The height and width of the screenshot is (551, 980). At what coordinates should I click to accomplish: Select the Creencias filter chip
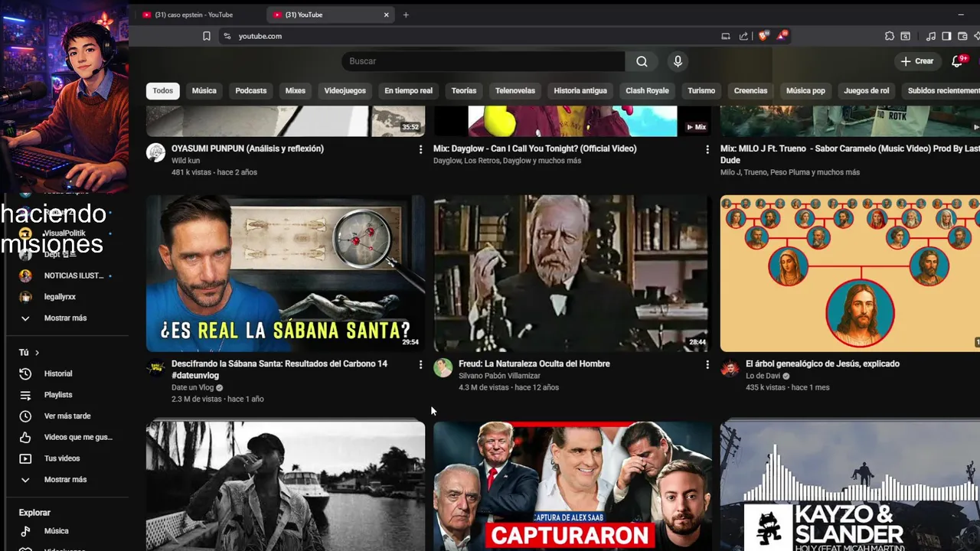pos(750,90)
